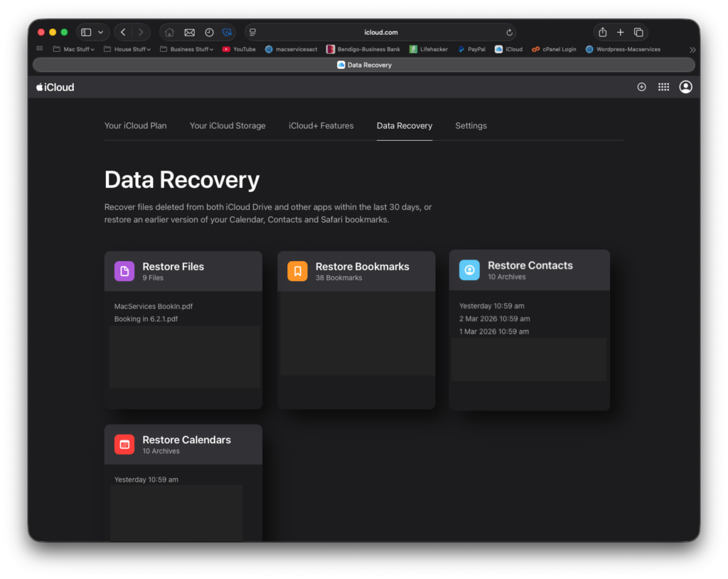Screen dimensions: 728x579
Task: Open the account profile icon
Action: (x=685, y=87)
